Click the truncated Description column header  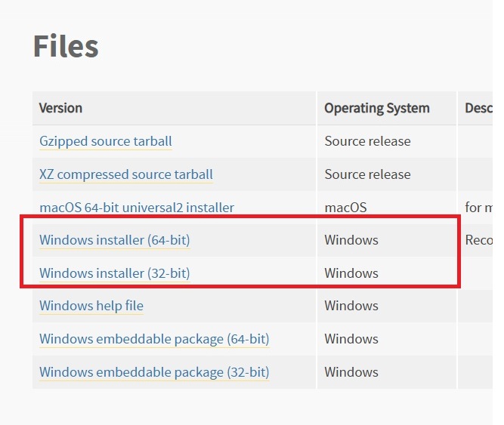[x=478, y=108]
